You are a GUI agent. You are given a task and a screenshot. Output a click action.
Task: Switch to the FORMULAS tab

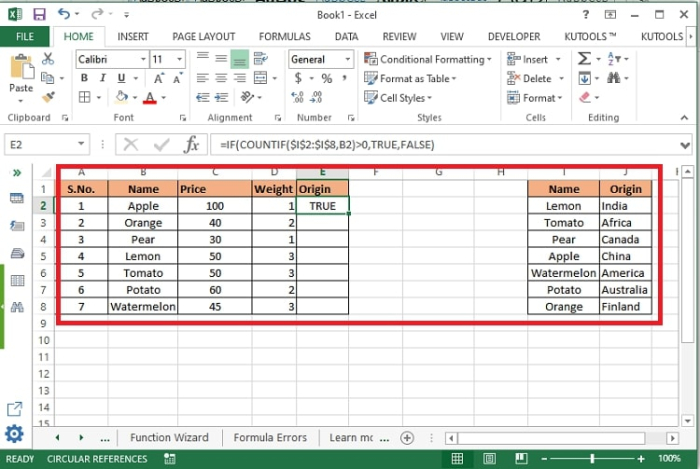tap(284, 37)
